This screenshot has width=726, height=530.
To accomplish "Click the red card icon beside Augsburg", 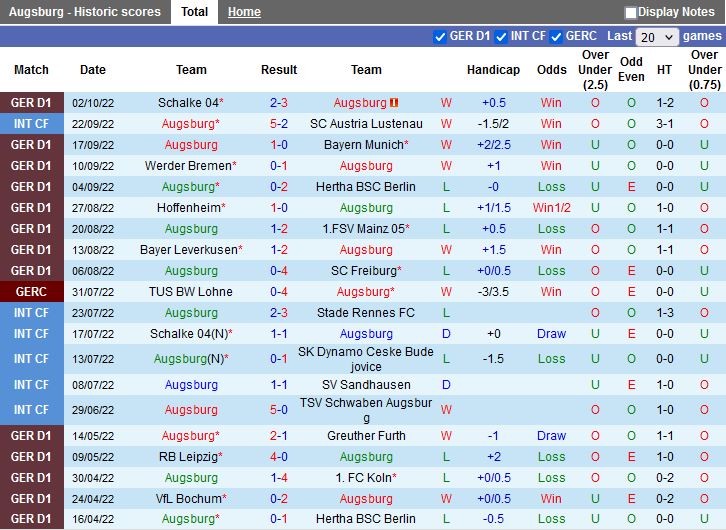I will click(x=394, y=102).
